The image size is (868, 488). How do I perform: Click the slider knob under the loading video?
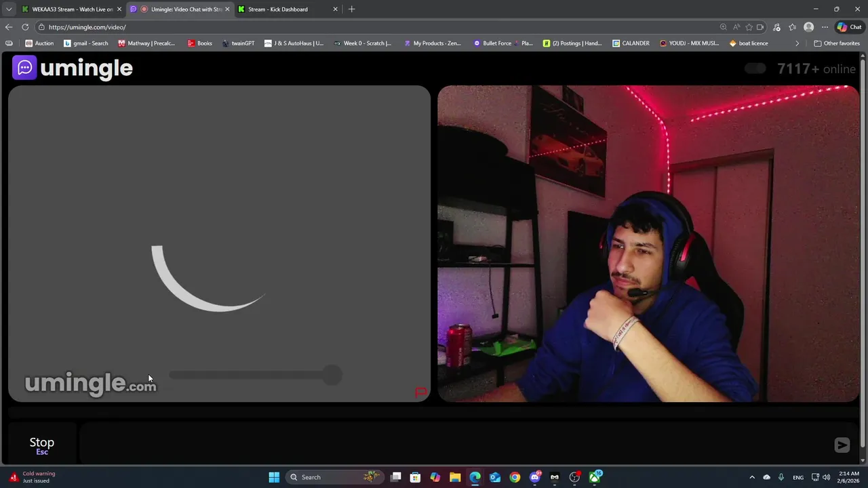(332, 375)
